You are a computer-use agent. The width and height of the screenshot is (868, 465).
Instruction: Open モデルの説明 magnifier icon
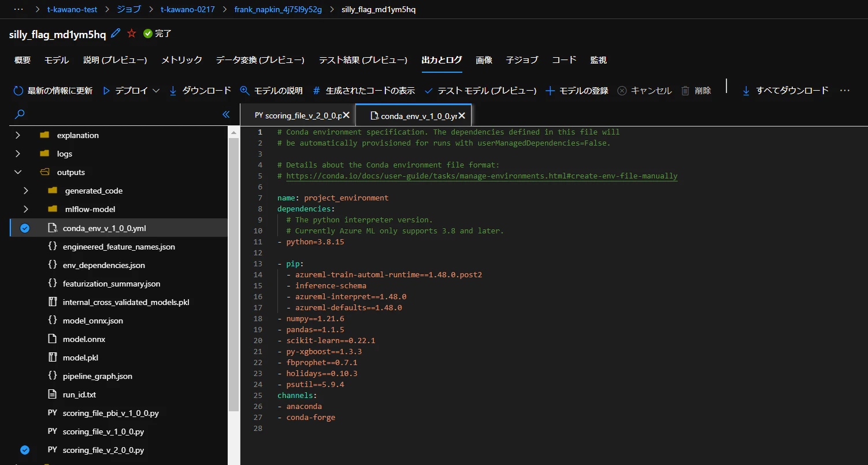(244, 91)
